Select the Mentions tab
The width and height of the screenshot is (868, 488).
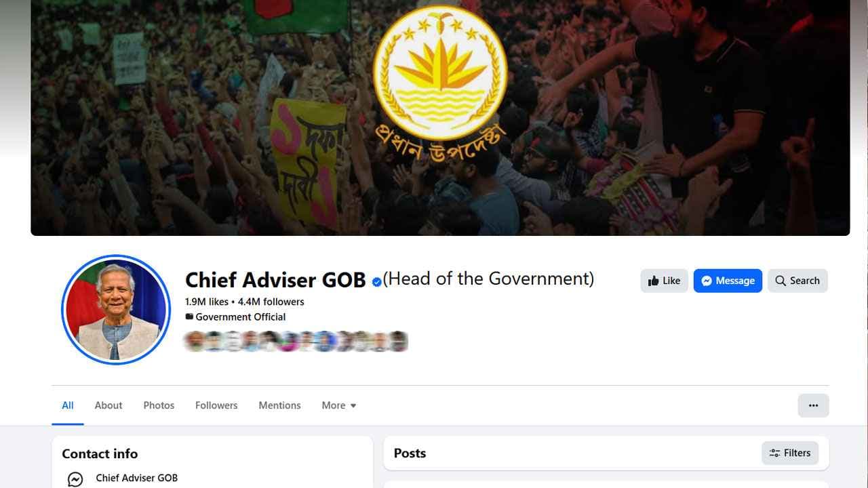279,405
